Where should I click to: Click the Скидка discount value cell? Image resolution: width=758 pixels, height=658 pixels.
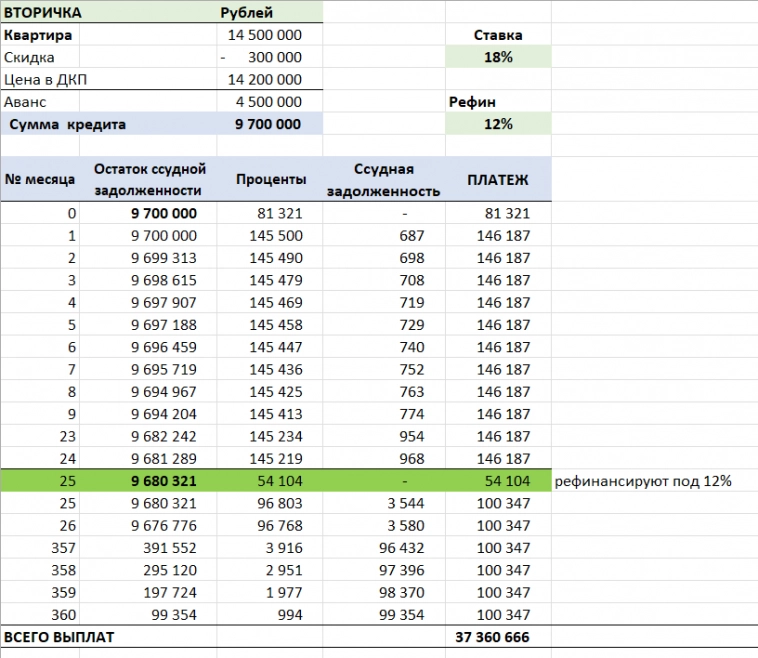[x=265, y=57]
